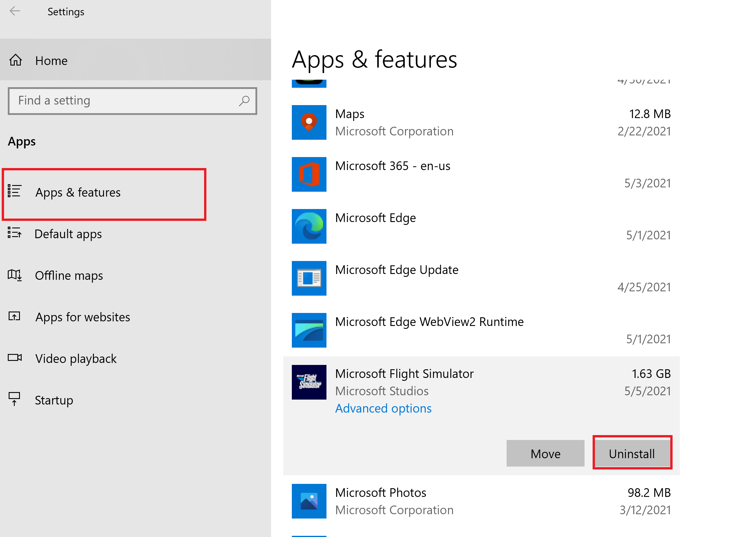Click the Home house icon

point(16,60)
